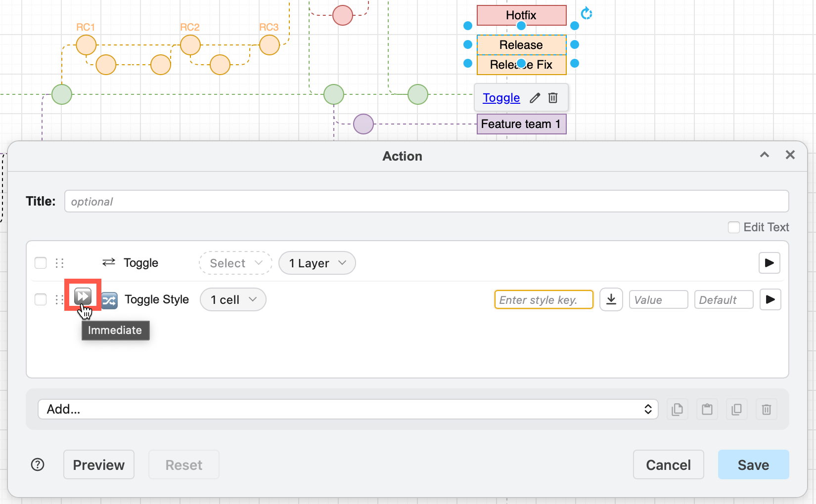Viewport: 816px width, 504px height.
Task: Grab the Toggle row drag handle
Action: tap(60, 263)
